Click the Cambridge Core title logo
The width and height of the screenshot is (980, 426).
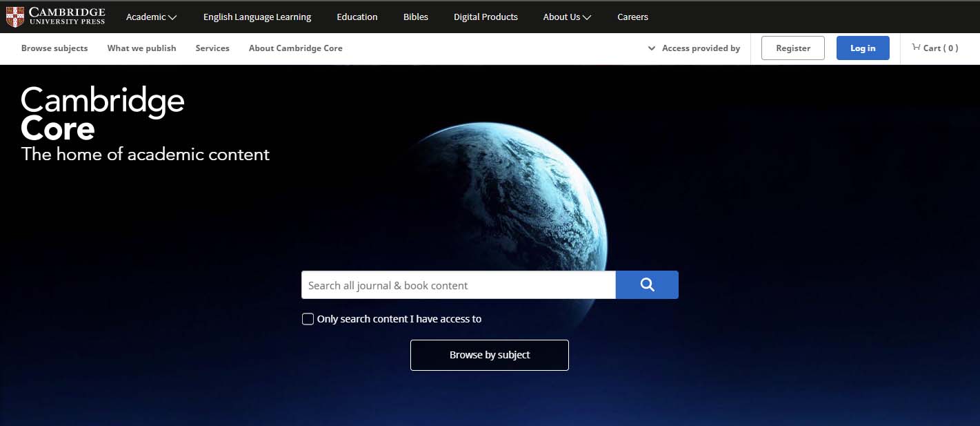103,114
